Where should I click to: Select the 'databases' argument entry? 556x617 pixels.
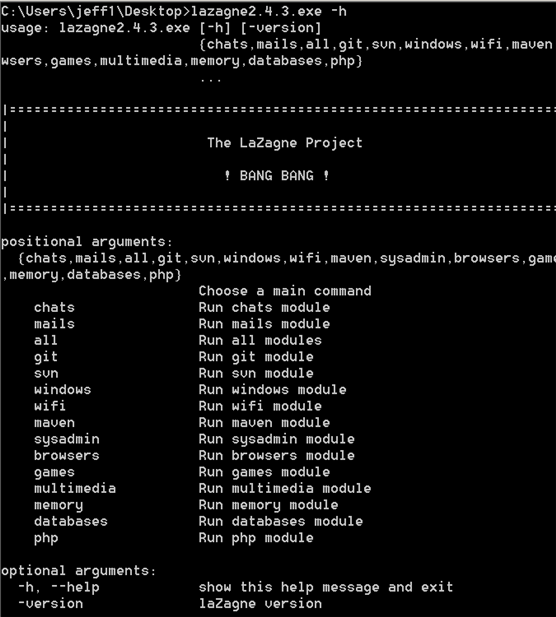(71, 521)
